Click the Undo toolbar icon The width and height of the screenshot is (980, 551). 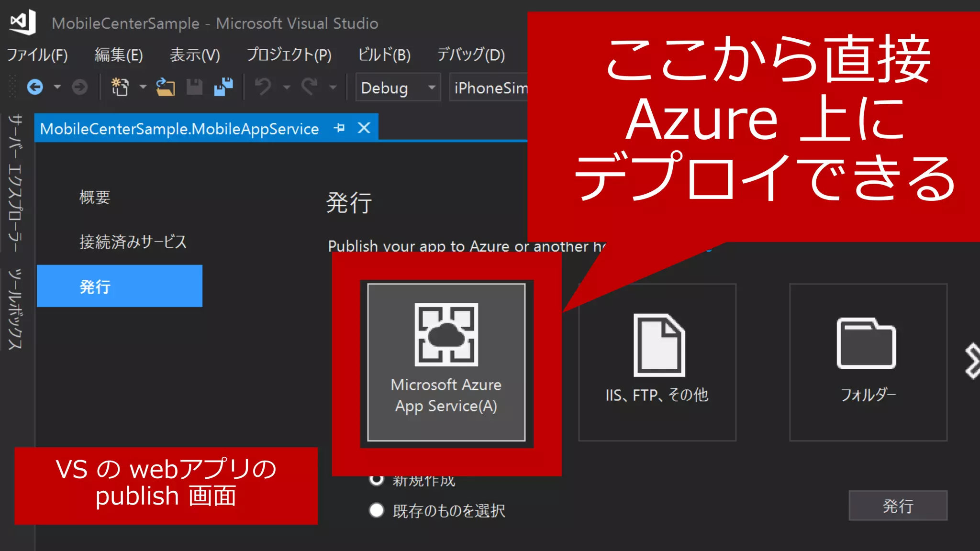coord(263,87)
